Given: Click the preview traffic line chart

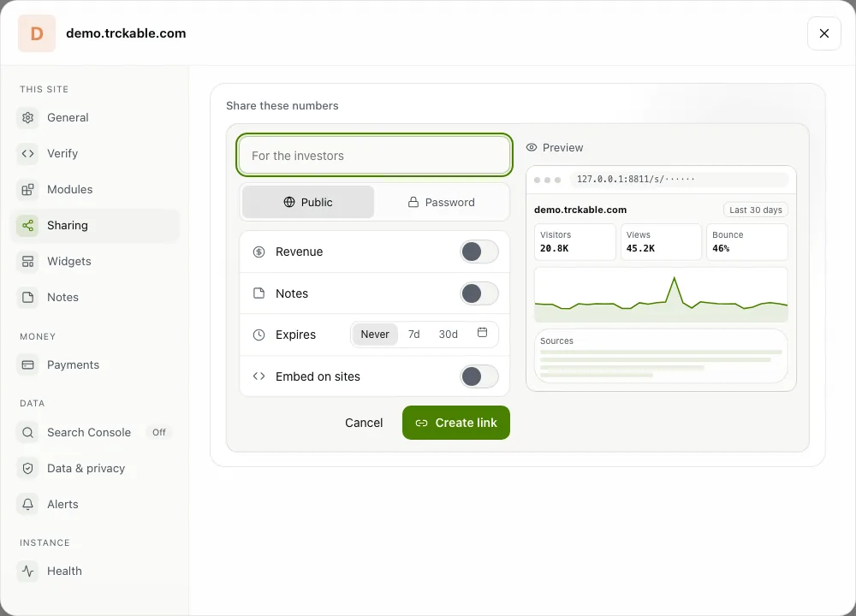Looking at the screenshot, I should point(661,294).
